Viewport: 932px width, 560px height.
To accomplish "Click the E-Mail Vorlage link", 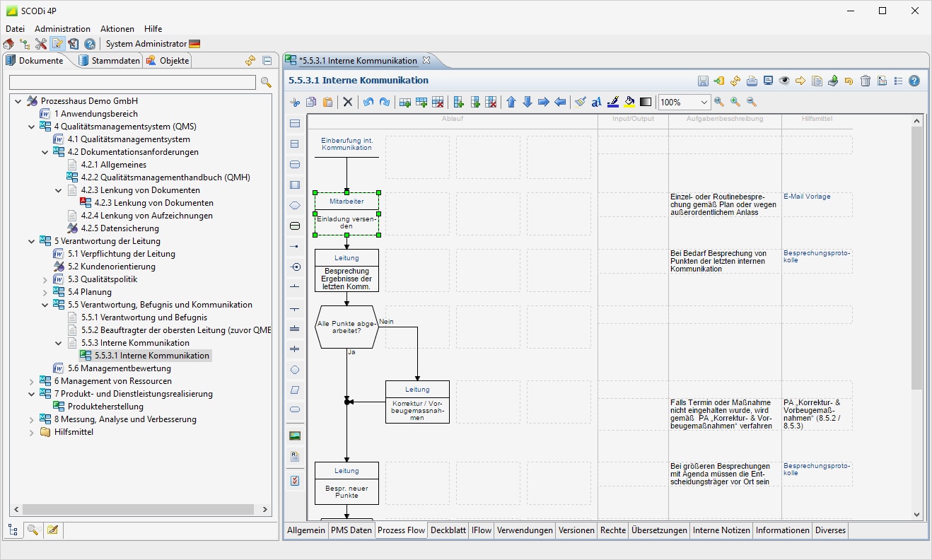I will pyautogui.click(x=807, y=197).
